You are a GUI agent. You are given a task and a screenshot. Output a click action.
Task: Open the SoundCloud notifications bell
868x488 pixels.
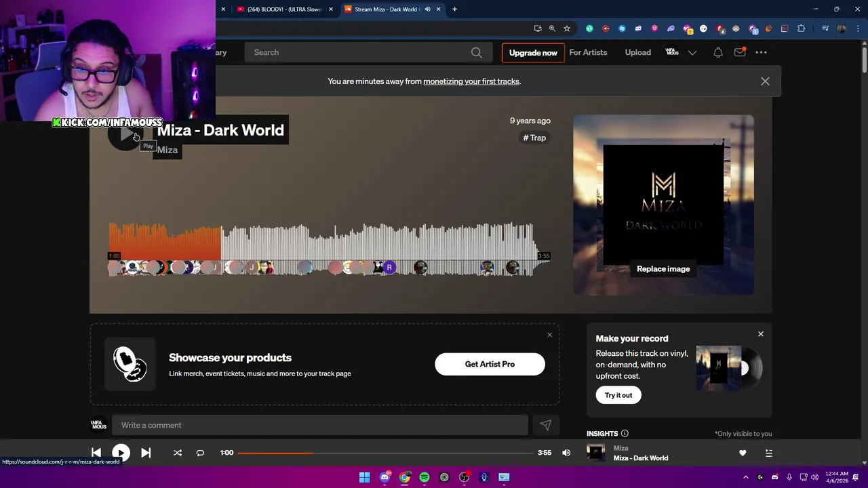tap(718, 52)
